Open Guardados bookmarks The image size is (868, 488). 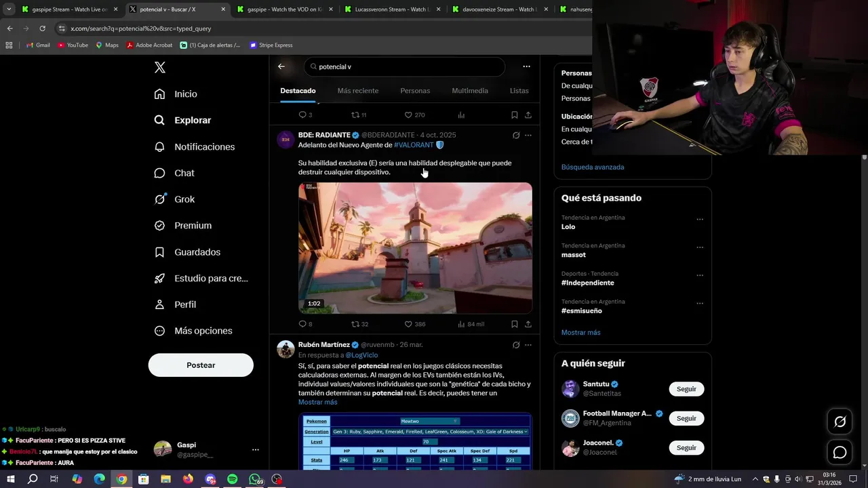pos(187,251)
